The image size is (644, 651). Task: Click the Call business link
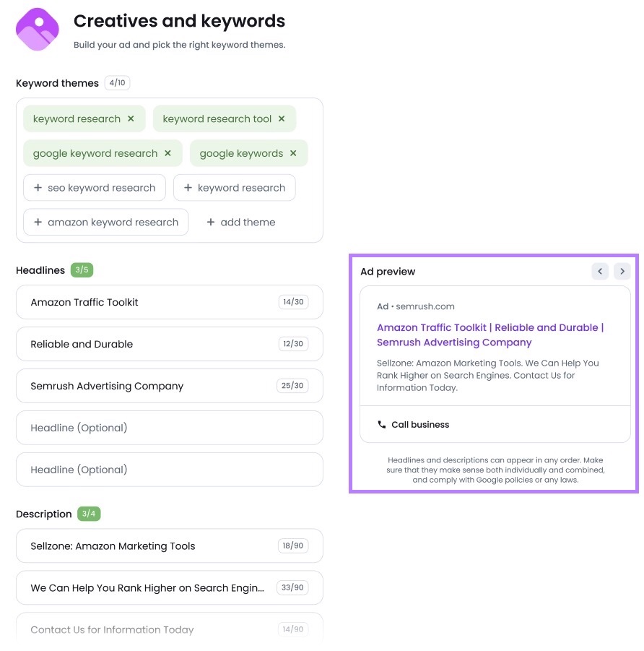420,425
